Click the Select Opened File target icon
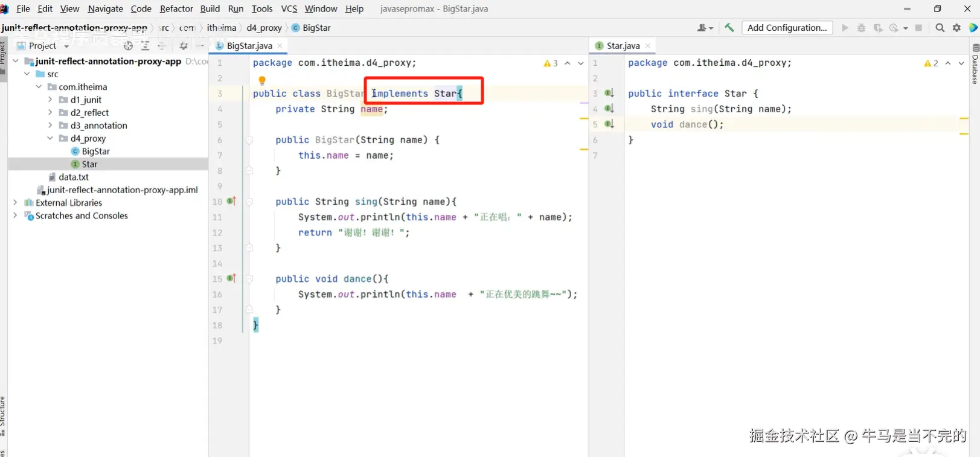 pyautogui.click(x=128, y=46)
